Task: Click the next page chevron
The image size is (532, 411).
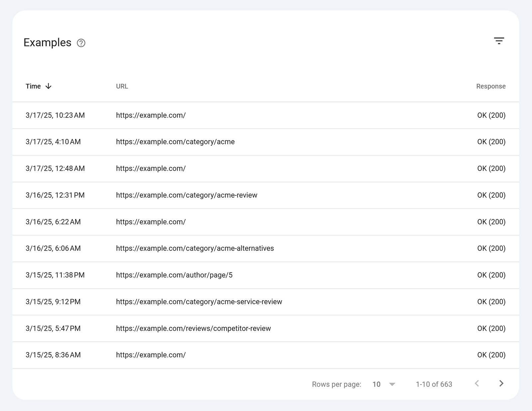Action: (x=501, y=384)
